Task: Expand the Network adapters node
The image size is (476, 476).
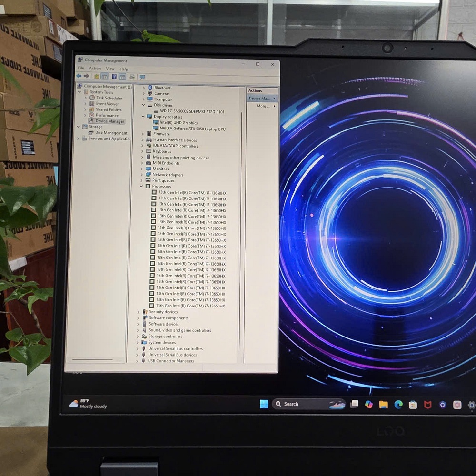Action: tap(142, 175)
